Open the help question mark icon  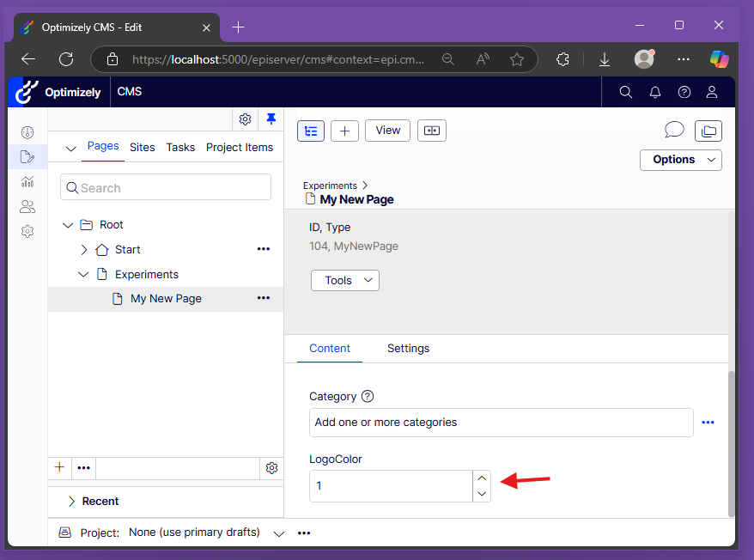coord(684,92)
